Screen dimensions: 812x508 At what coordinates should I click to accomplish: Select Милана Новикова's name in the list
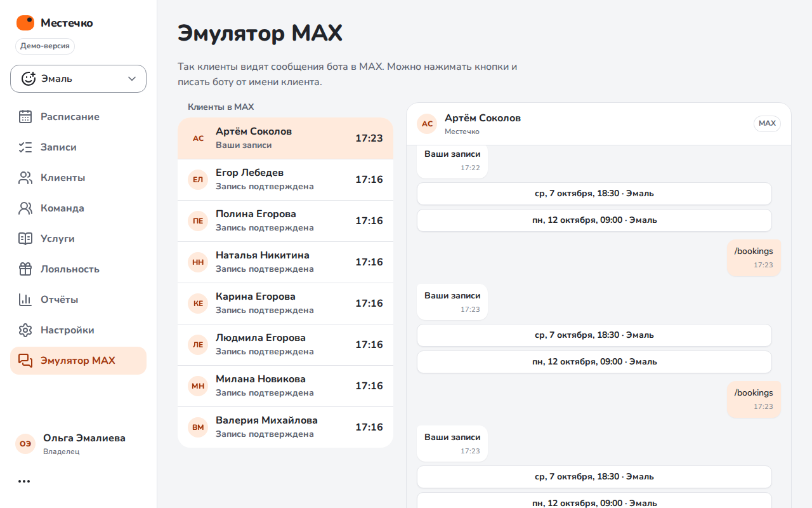pos(261,379)
